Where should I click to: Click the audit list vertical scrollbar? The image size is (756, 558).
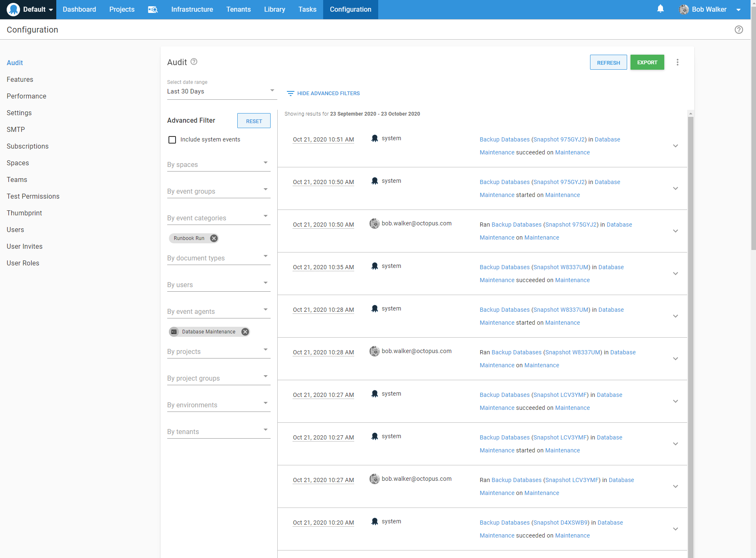point(691,292)
